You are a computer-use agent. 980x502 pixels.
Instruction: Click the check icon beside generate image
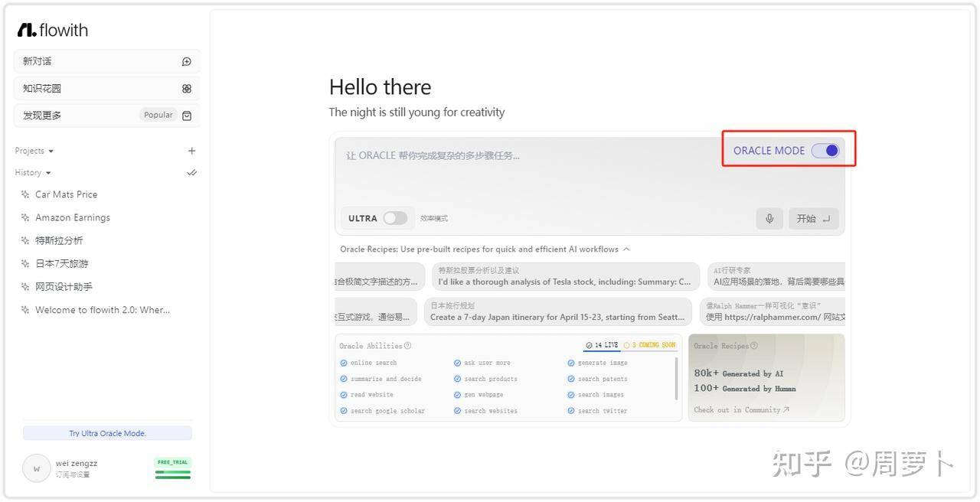coord(571,363)
